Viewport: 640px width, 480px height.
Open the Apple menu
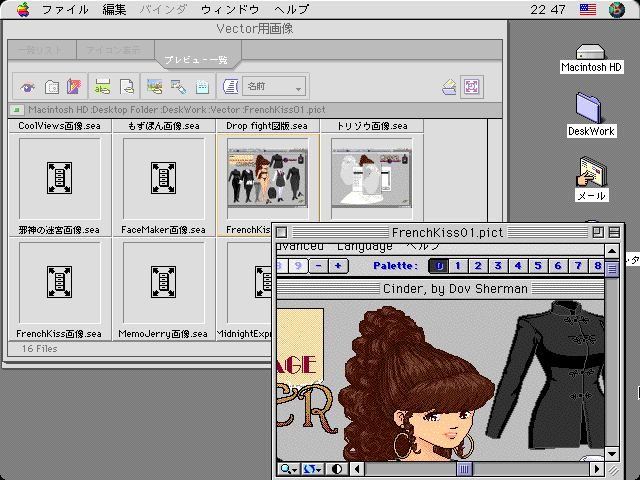click(x=23, y=9)
